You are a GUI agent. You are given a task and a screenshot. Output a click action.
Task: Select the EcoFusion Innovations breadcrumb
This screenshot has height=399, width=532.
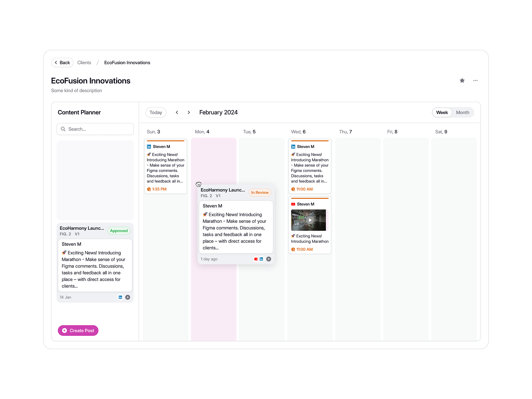[x=127, y=63]
